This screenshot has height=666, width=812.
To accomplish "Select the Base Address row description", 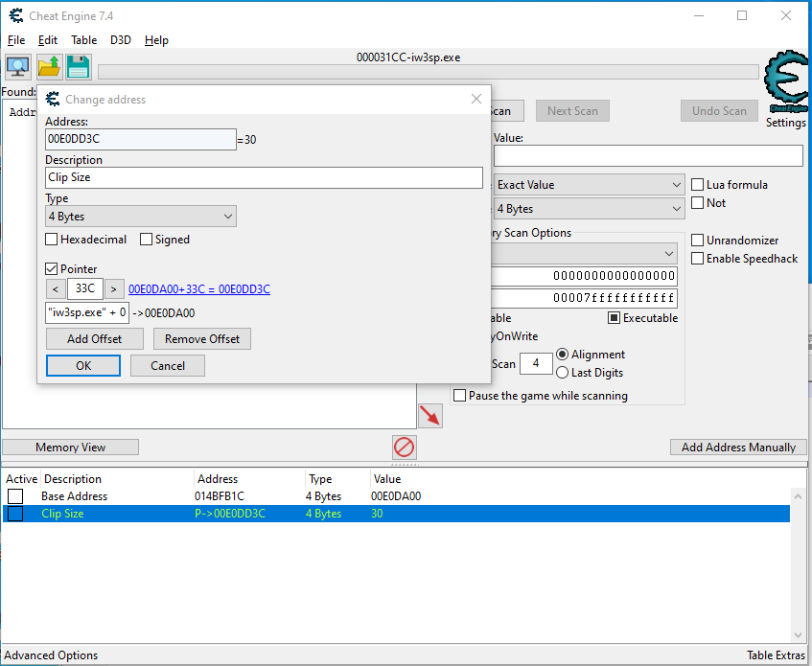I will (75, 496).
